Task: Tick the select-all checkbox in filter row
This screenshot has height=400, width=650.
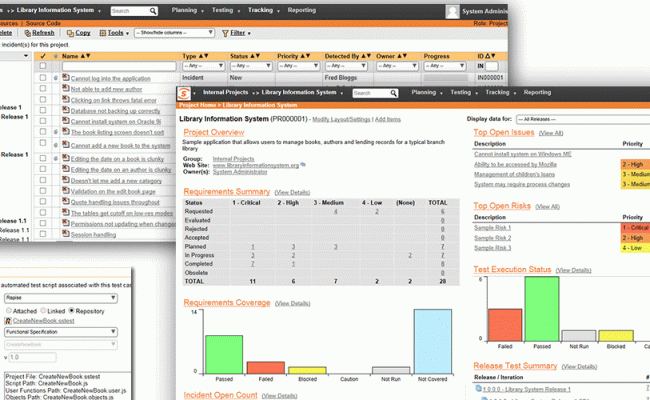Action: pyautogui.click(x=43, y=65)
